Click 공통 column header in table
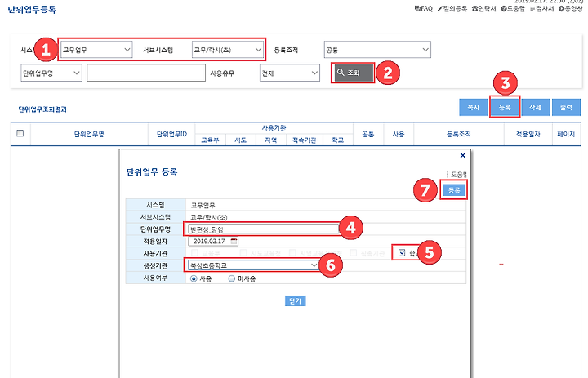The width and height of the screenshot is (588, 378). pyautogui.click(x=368, y=134)
